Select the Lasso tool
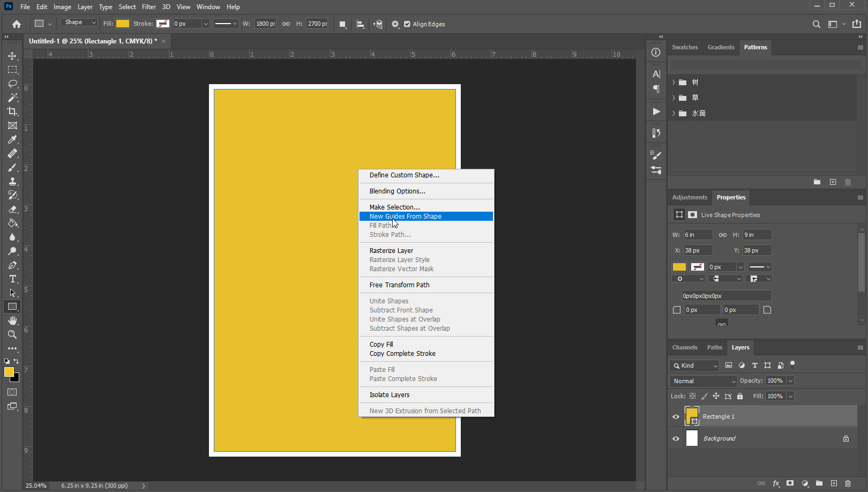Screen dimensions: 868x492 12,84
